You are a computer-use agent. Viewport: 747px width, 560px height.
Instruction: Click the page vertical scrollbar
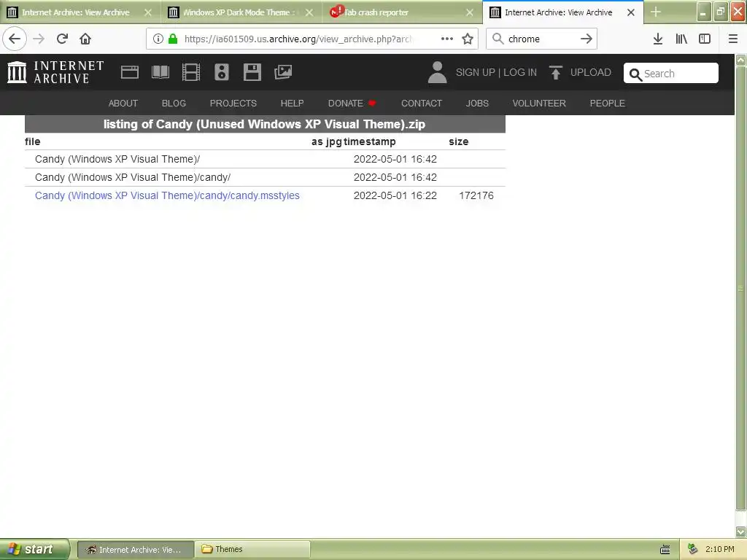click(x=740, y=289)
